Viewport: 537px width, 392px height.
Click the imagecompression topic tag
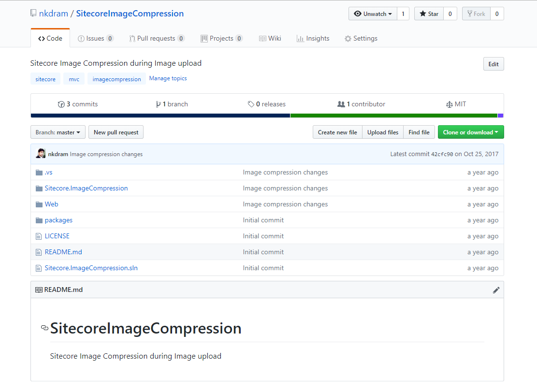click(117, 79)
